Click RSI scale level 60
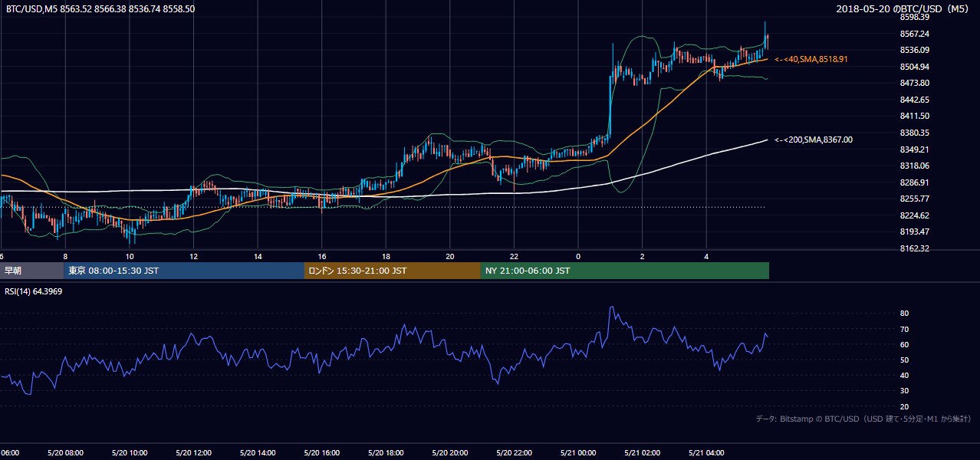980x460 pixels. click(904, 344)
